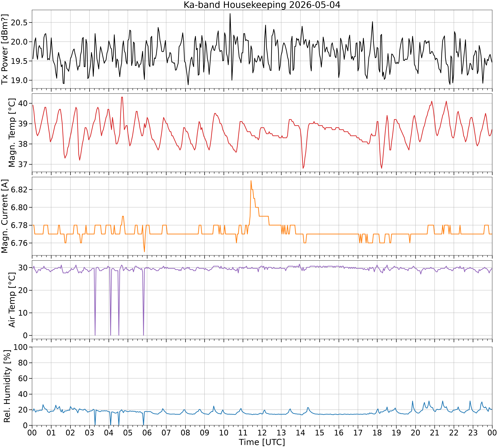Image resolution: width=498 pixels, height=448 pixels.
Task: Click the highest Tx Power peak near 10:20
Action: tap(230, 14)
